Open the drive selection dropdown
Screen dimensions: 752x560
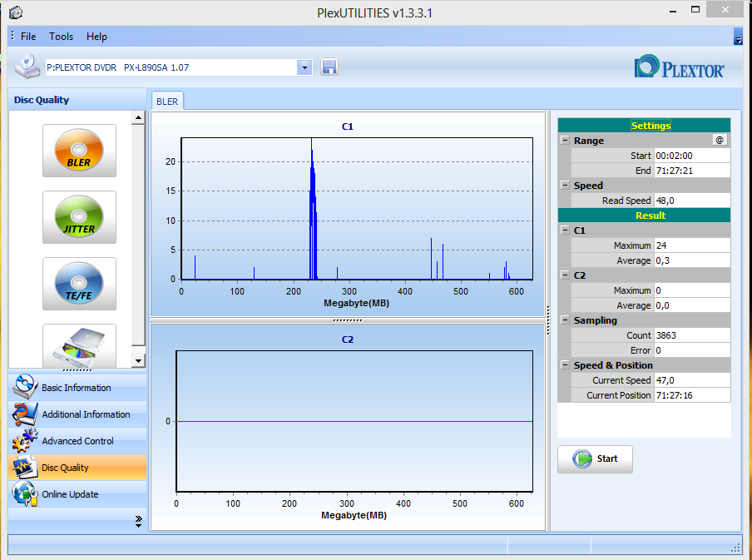304,67
